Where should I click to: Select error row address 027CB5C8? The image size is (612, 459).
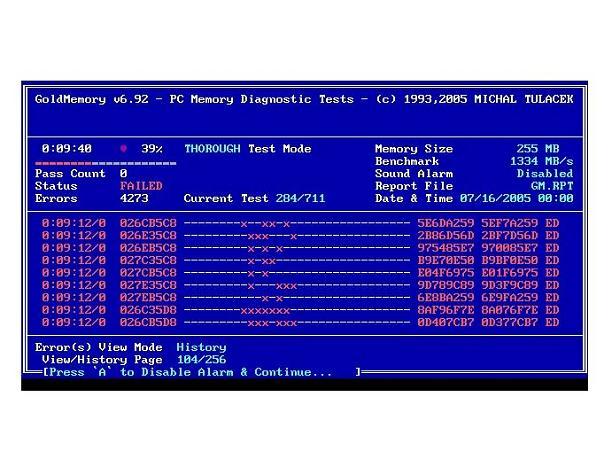click(148, 273)
